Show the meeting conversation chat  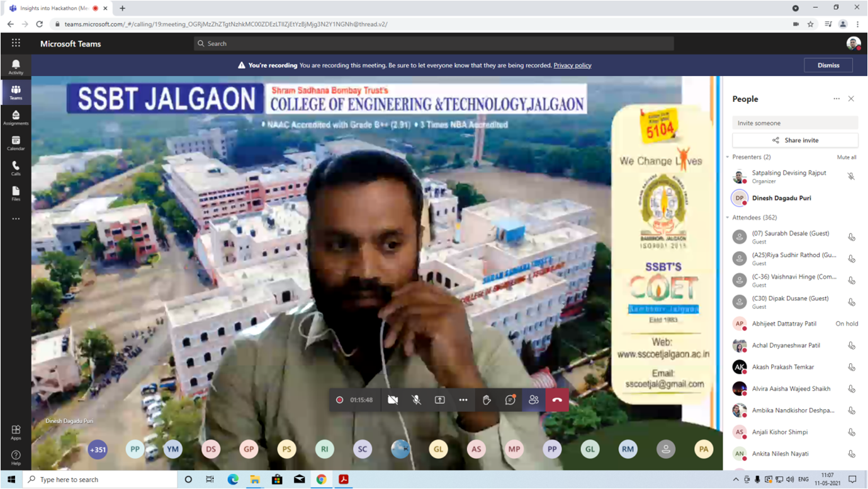(x=510, y=400)
